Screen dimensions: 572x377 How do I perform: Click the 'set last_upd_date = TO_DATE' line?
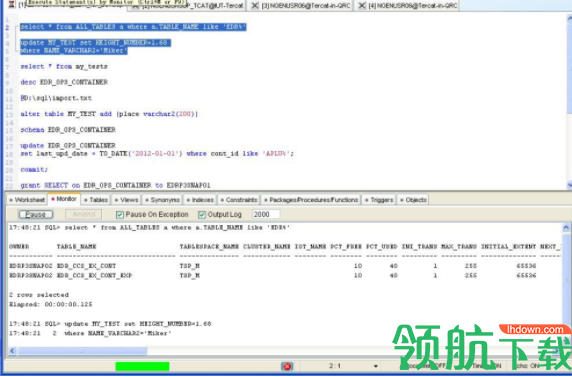[x=157, y=154]
